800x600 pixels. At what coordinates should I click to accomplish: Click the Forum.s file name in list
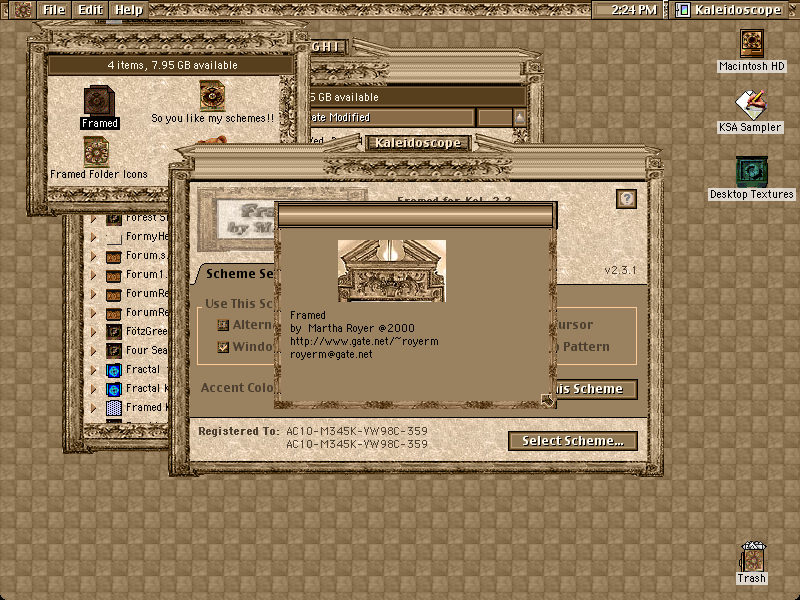[x=146, y=255]
